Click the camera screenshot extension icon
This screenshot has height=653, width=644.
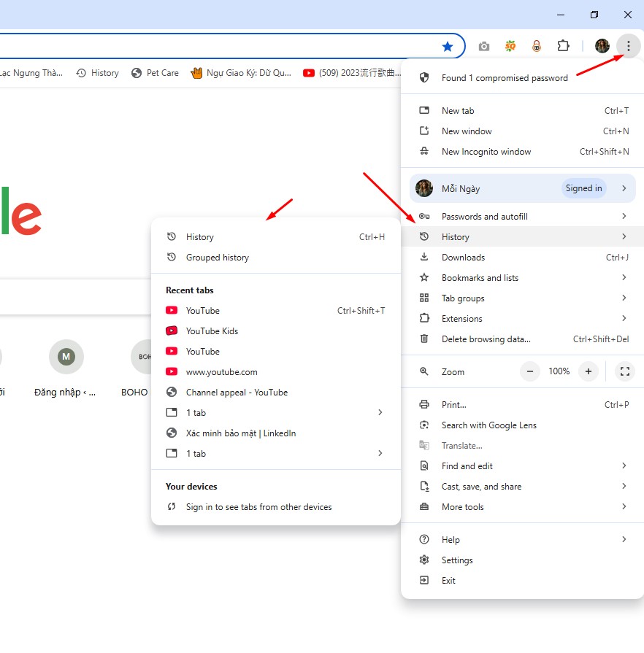[483, 46]
